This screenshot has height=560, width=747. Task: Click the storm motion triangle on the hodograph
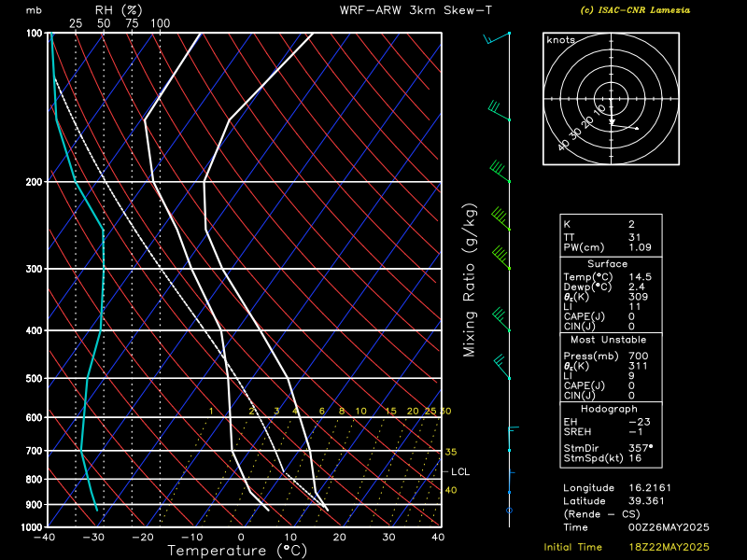pyautogui.click(x=612, y=123)
